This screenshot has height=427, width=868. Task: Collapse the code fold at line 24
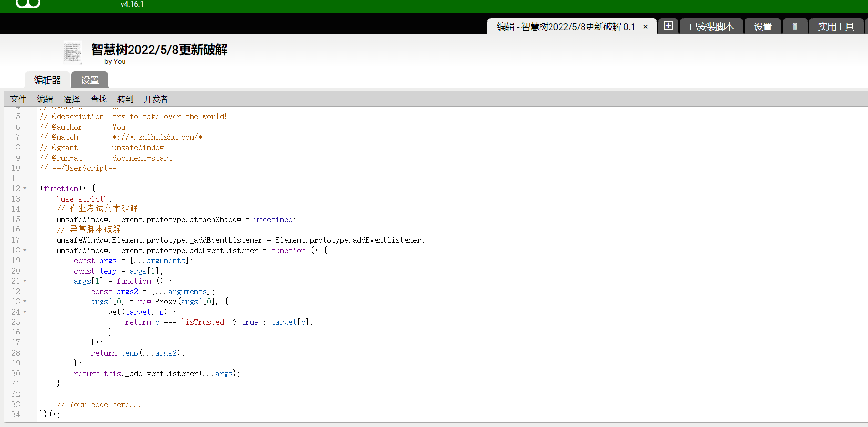tap(25, 312)
